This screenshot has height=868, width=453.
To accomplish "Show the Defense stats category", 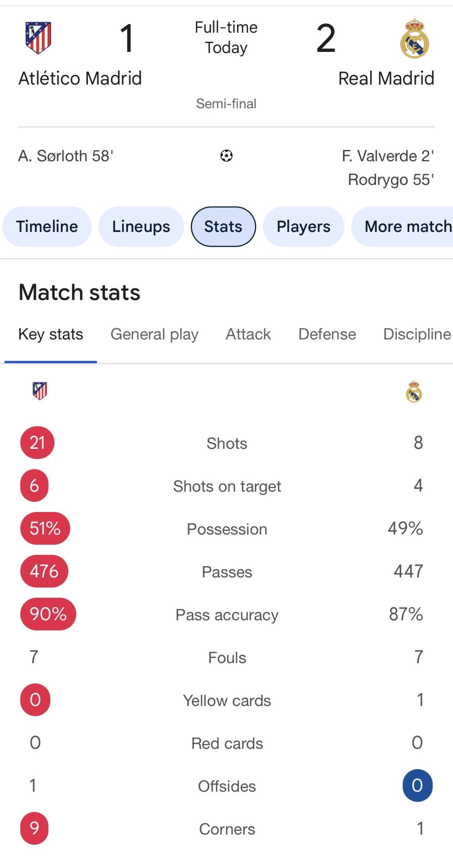I will click(327, 334).
